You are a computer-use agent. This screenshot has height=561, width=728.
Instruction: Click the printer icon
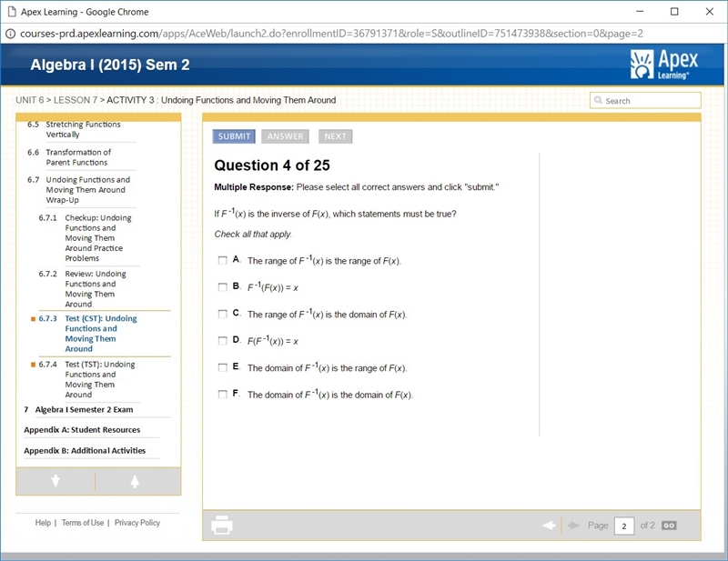point(222,525)
